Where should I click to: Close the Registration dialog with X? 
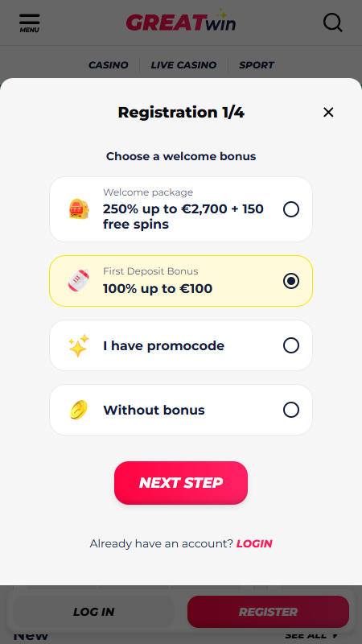click(x=328, y=113)
